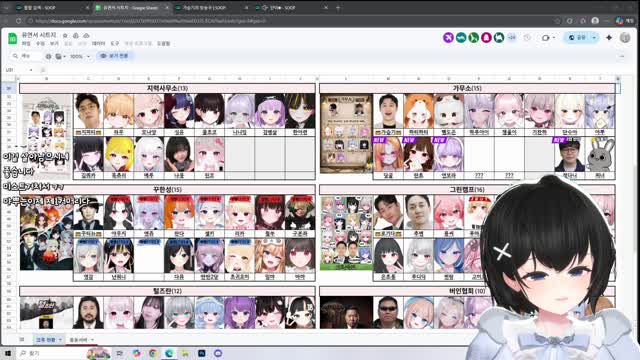Star the spreadsheet with the star icon
Viewport: 640px width, 360px height.
pyautogui.click(x=65, y=36)
